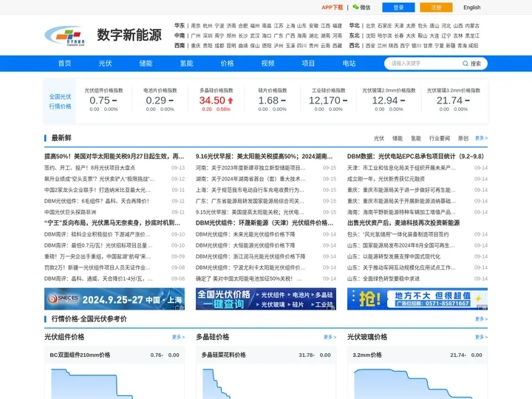
Task: Select the 光伏 filter tab in 最新鲜
Action: coord(378,138)
